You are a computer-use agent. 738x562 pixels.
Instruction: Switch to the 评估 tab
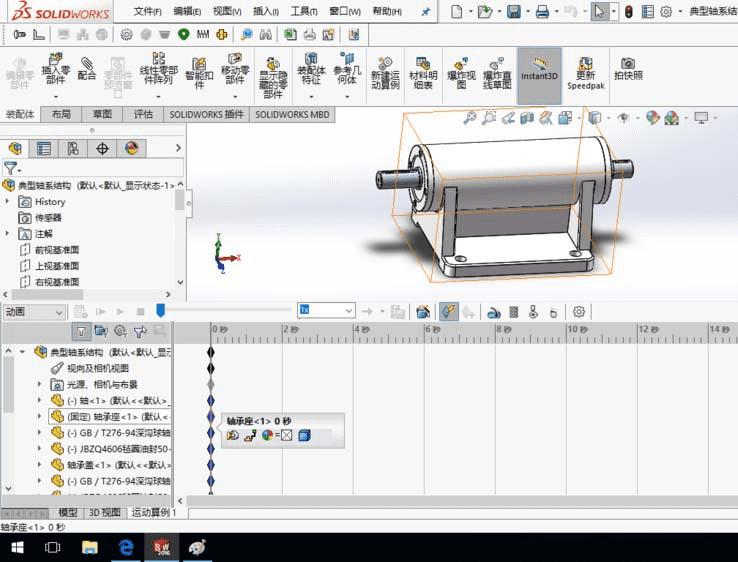(x=143, y=115)
